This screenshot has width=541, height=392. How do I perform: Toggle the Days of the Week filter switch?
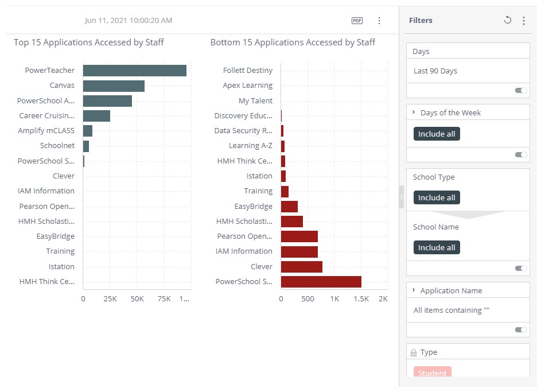coord(521,154)
